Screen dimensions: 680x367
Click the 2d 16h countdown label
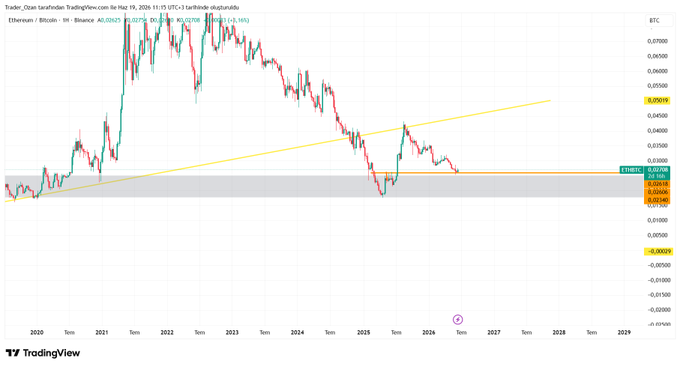coord(657,176)
